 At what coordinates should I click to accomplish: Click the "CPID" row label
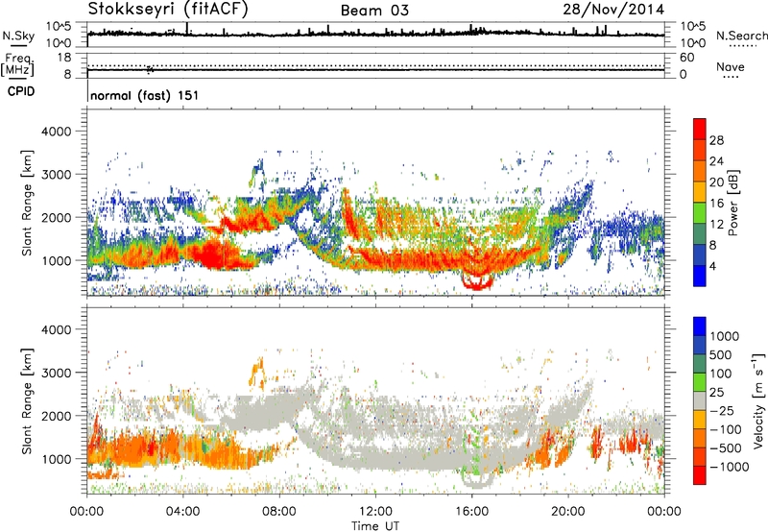pos(21,91)
